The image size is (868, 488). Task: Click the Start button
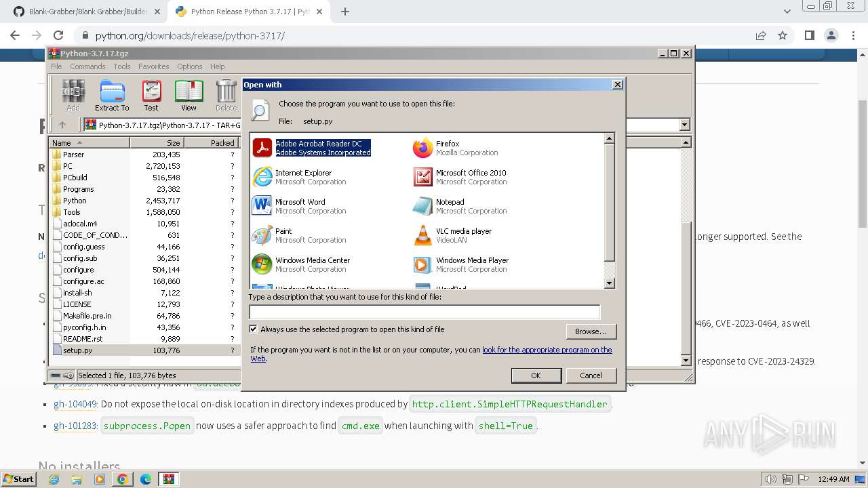[x=19, y=479]
